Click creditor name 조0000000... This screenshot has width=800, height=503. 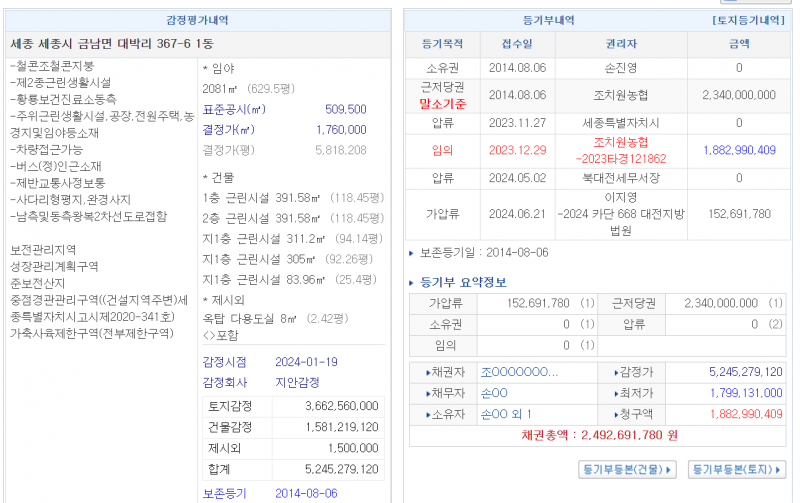pyautogui.click(x=518, y=372)
